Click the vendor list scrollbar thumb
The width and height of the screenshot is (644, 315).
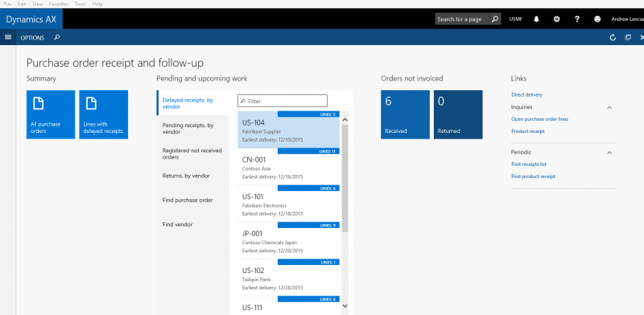coord(345,178)
